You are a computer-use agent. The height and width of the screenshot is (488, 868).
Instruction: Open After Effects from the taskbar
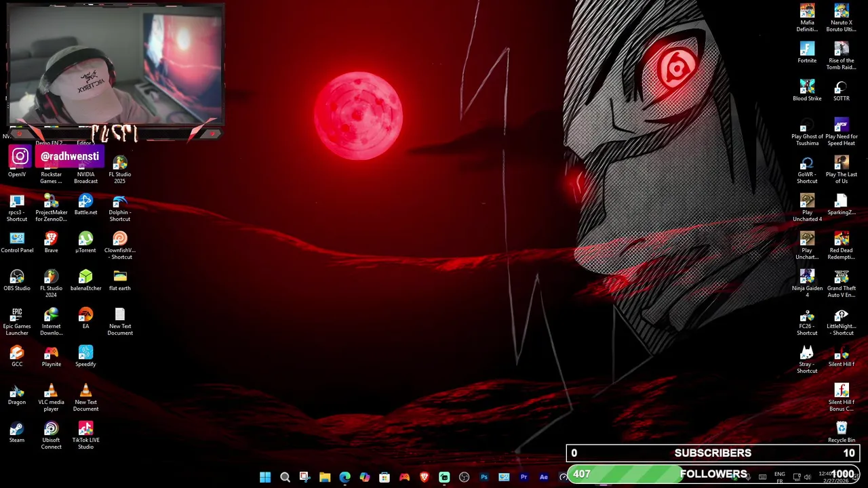pos(544,477)
